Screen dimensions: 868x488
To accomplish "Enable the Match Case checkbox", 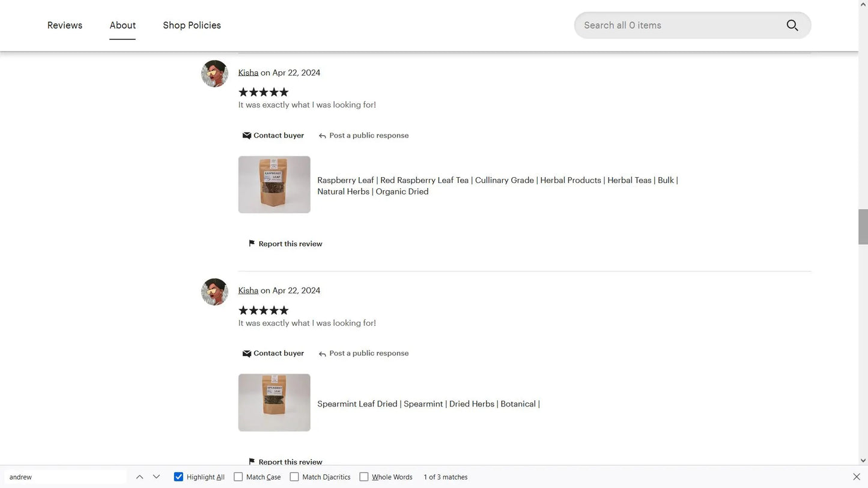I will click(238, 477).
